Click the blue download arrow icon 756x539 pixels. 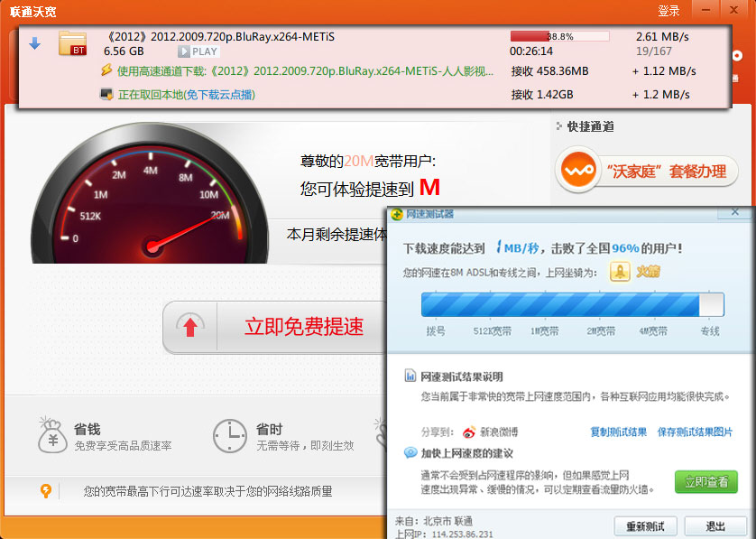tap(34, 44)
